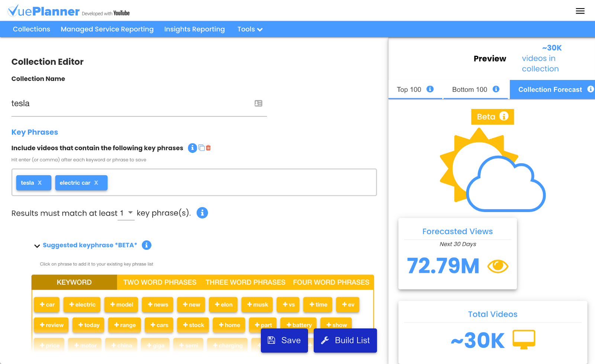Click the forecasted views eye icon

(498, 266)
